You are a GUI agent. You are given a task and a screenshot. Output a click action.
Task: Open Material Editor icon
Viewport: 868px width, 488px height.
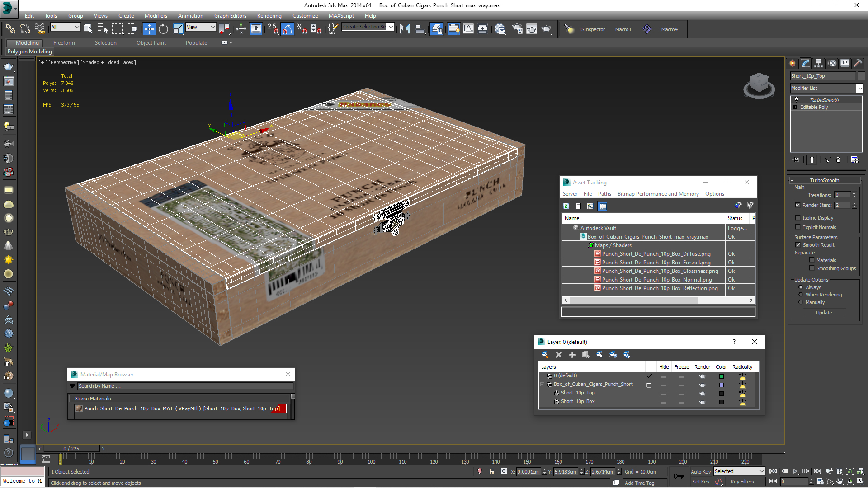pyautogui.click(x=500, y=29)
